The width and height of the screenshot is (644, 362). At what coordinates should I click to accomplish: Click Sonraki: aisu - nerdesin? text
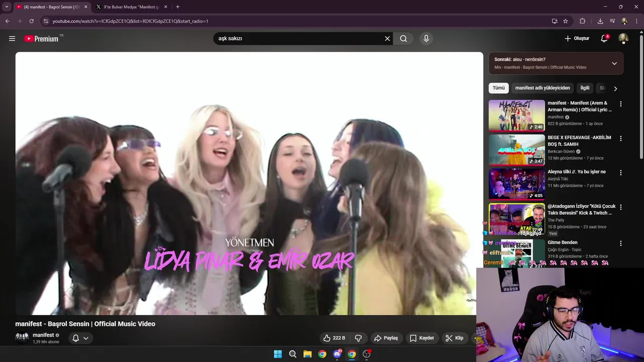point(520,59)
